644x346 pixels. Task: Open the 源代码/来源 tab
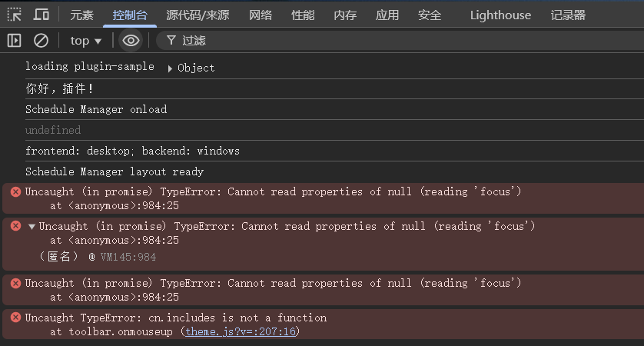point(199,15)
